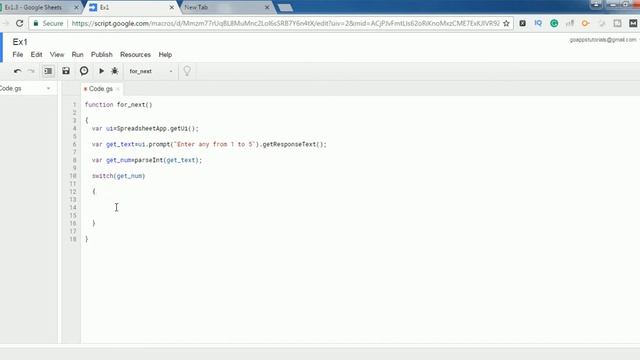Close the Ex1 browser tab

point(171,7)
